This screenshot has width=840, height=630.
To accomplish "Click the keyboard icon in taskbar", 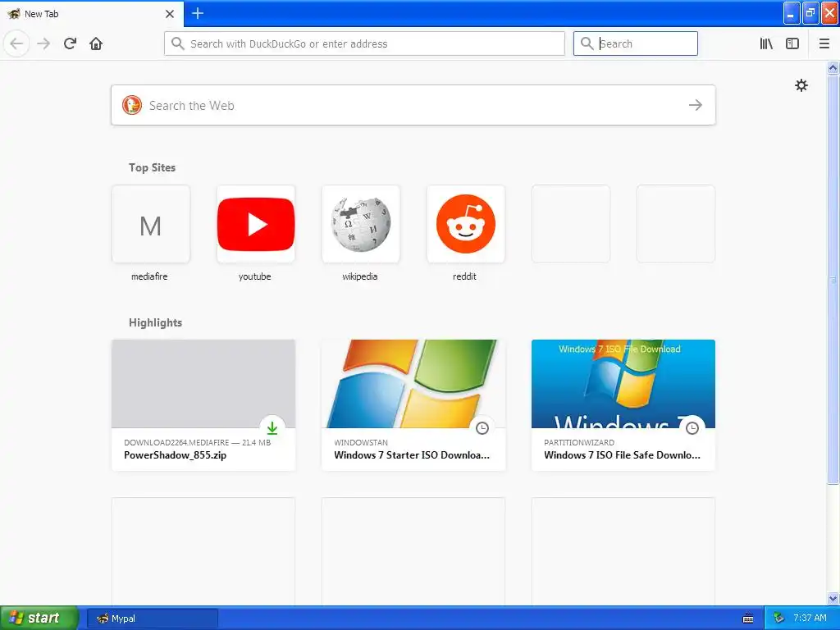I will 748,619.
